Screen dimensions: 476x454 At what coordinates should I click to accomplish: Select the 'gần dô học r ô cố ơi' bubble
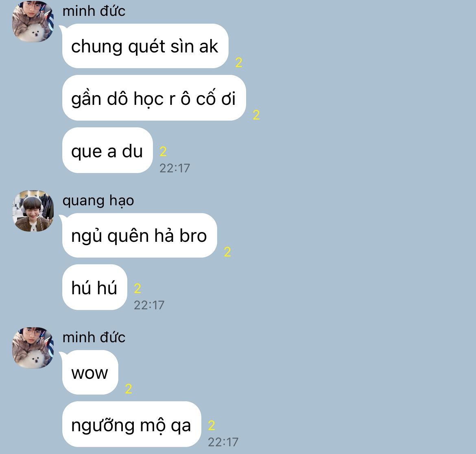[154, 98]
